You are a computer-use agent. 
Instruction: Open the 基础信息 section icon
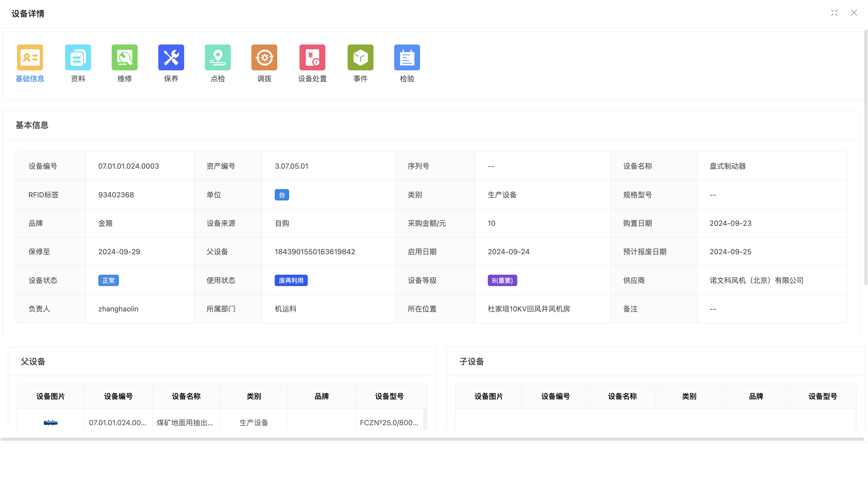(30, 57)
